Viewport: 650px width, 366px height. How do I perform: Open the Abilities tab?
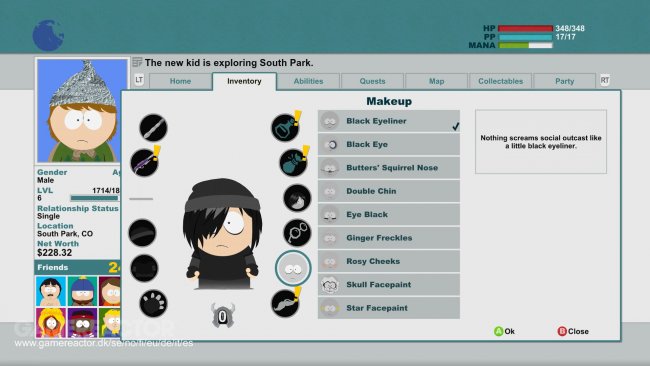click(x=308, y=81)
